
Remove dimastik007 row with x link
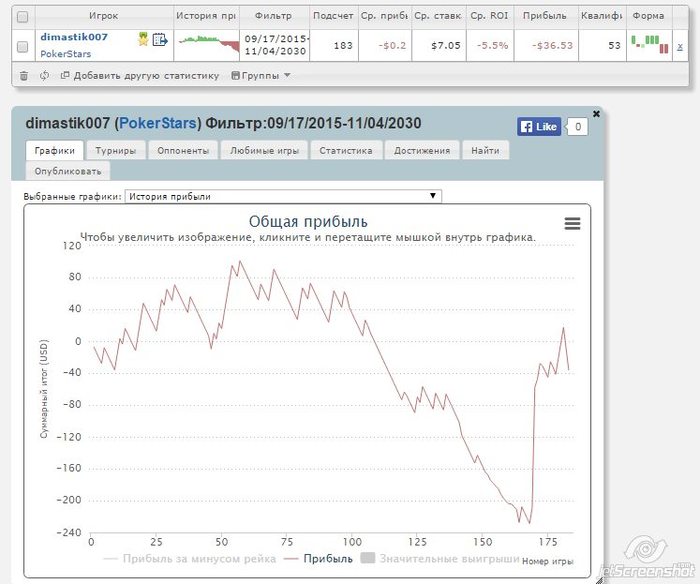click(679, 46)
